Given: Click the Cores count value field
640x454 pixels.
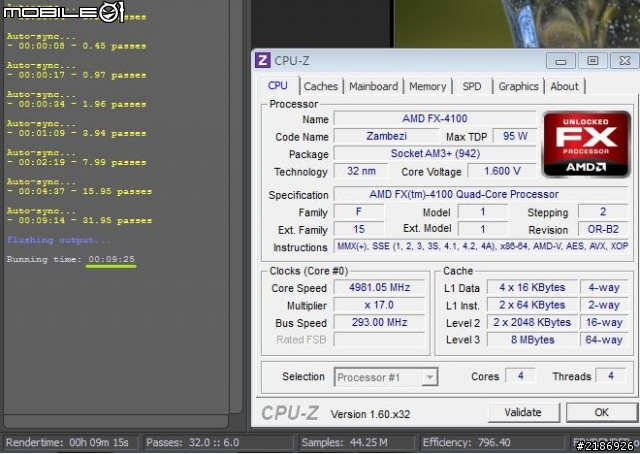Looking at the screenshot, I should click(520, 376).
